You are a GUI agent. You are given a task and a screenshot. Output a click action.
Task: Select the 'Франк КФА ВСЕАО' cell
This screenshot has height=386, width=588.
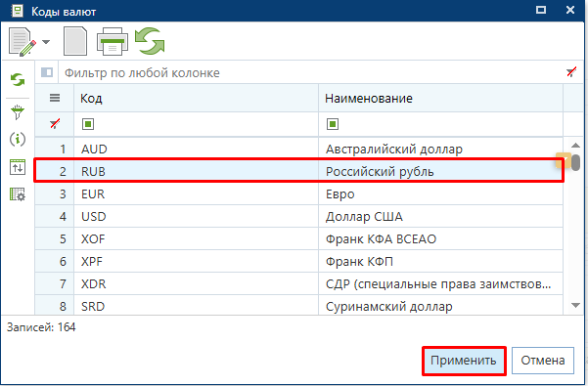tap(440, 238)
